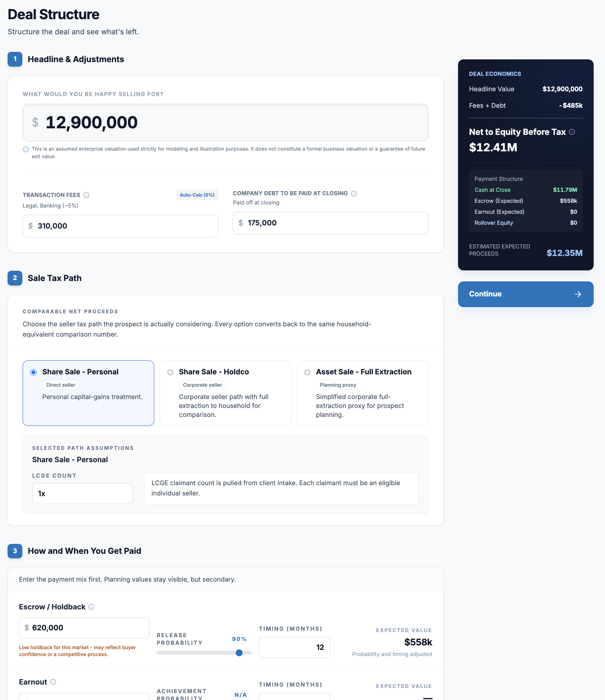
Task: Click the info icon next to Earnout
Action: (x=53, y=682)
